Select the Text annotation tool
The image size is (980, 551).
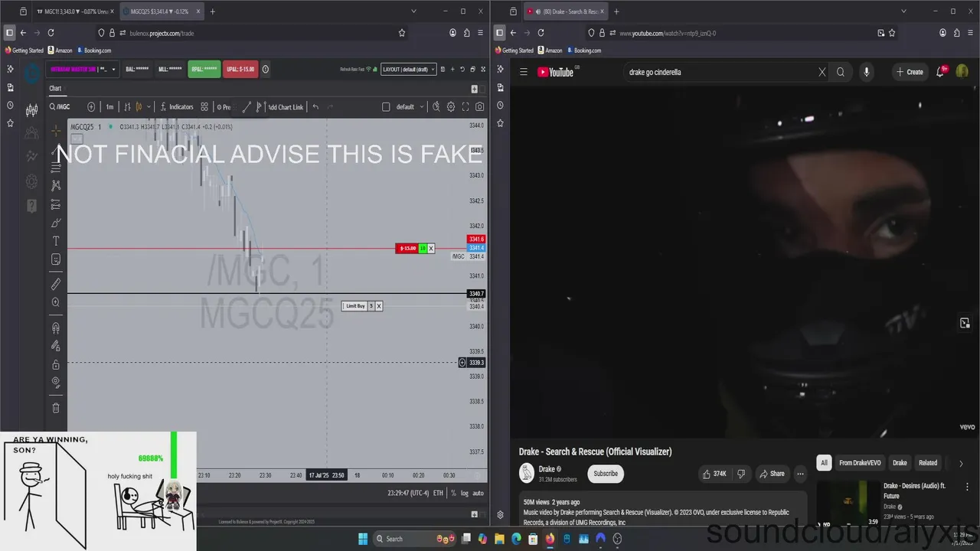pyautogui.click(x=56, y=241)
